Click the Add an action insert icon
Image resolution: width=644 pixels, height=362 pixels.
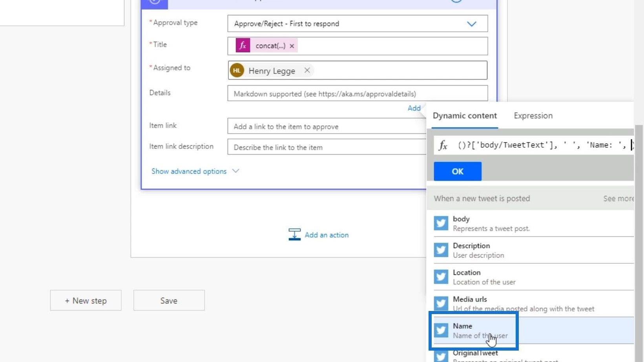pyautogui.click(x=294, y=234)
